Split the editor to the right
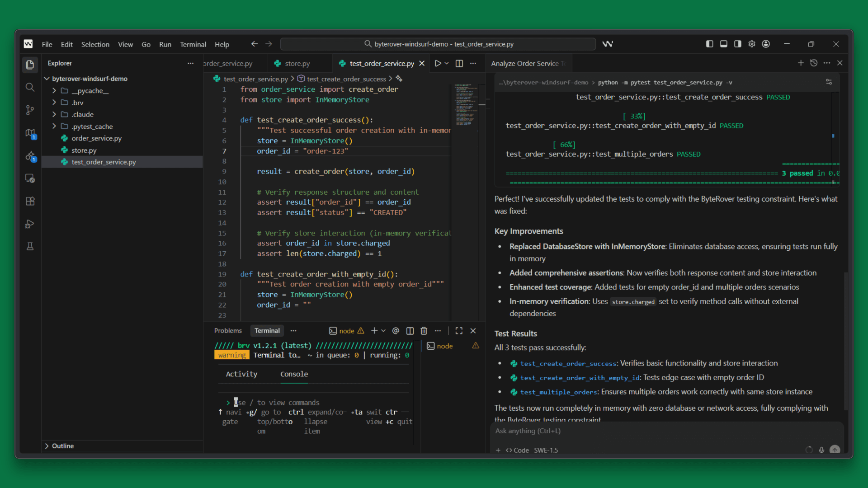The width and height of the screenshot is (868, 488). click(459, 63)
